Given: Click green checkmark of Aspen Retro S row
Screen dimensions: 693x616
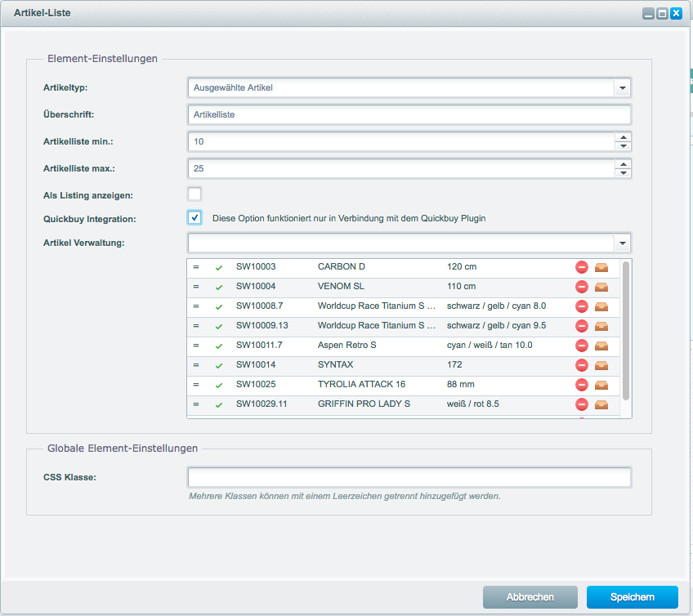Looking at the screenshot, I should pyautogui.click(x=218, y=346).
